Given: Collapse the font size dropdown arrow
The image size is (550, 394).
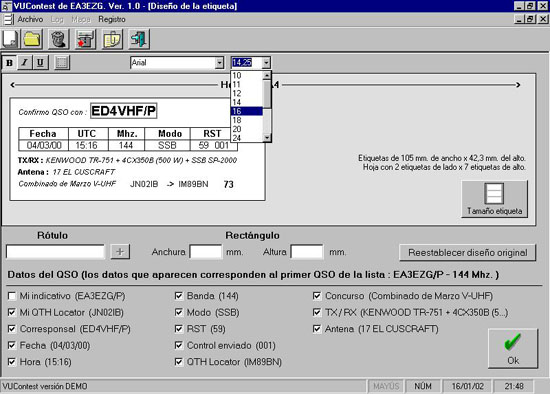Looking at the screenshot, I should tap(266, 63).
